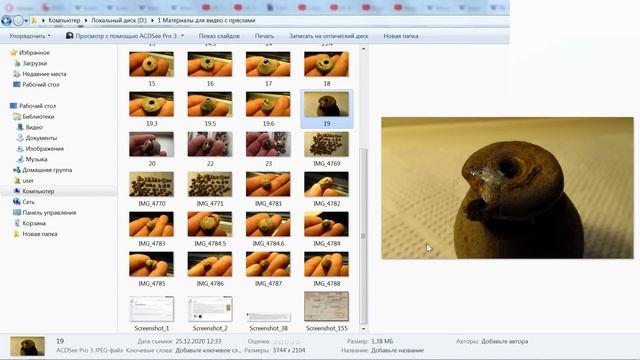
Task: Click the file list scrollbar up arrow
Action: click(363, 49)
